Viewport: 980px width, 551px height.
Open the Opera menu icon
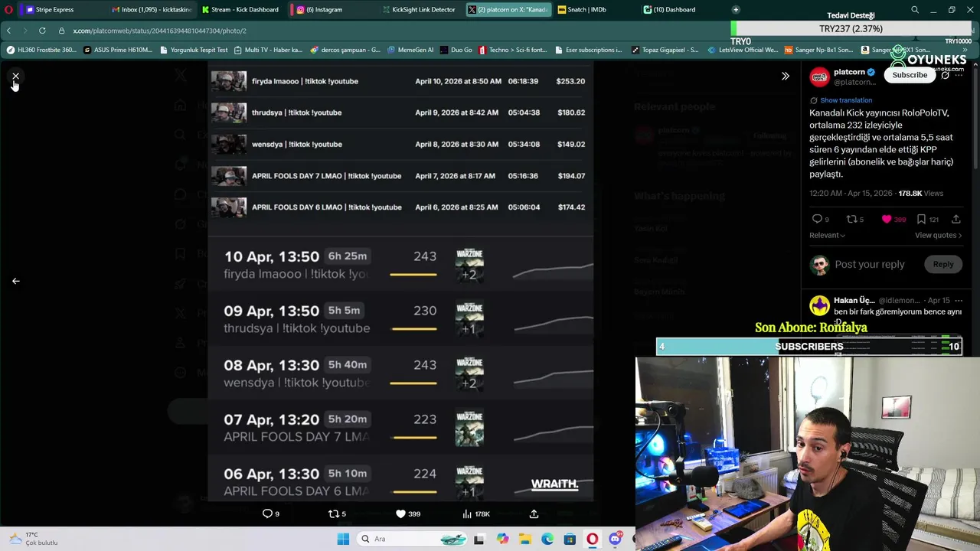(x=8, y=9)
